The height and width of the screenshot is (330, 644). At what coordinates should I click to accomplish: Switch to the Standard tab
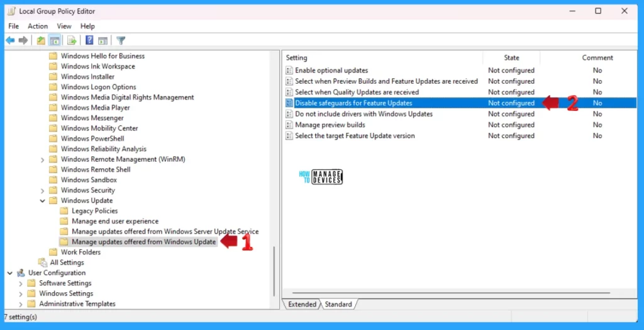point(338,304)
